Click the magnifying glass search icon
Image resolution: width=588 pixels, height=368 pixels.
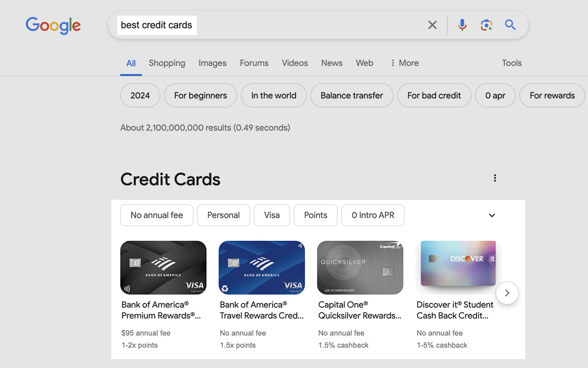coord(510,25)
